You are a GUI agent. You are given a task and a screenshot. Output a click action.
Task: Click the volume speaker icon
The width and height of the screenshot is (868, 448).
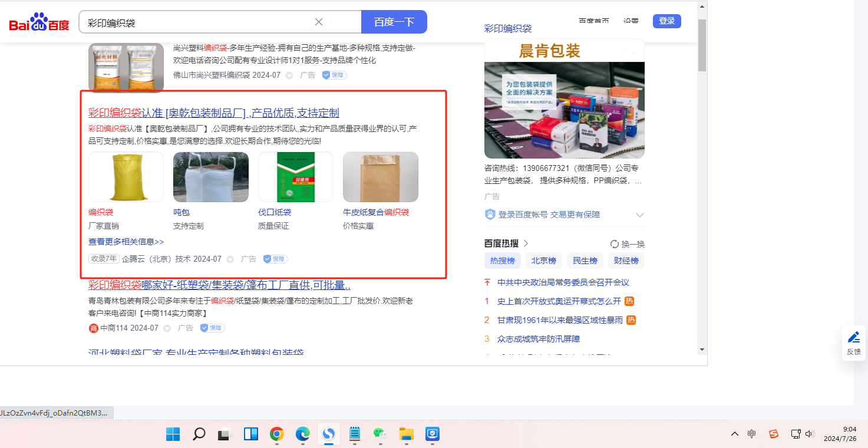pos(809,434)
